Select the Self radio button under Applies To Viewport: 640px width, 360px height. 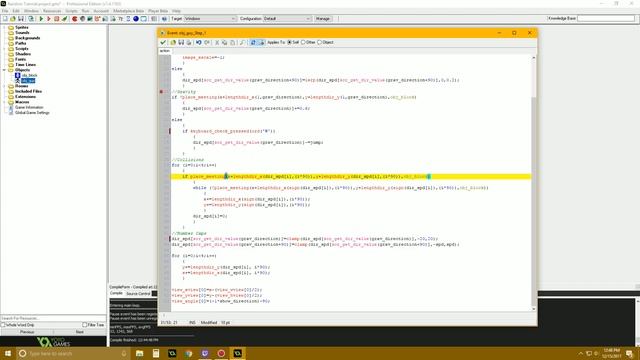(289, 42)
